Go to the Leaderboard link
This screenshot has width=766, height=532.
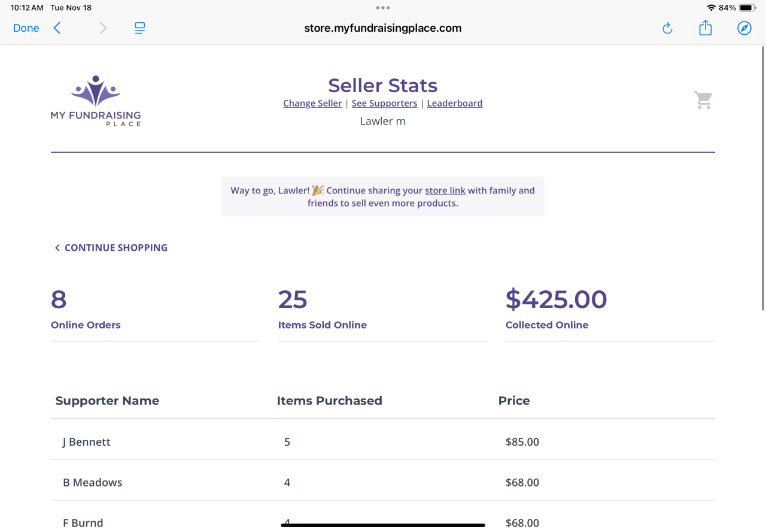tap(454, 103)
